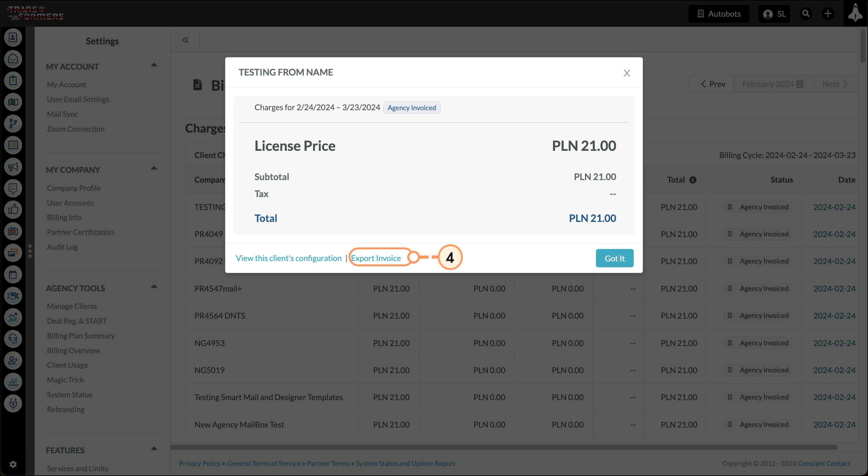Open Company Profile settings item
Screen dimensions: 868x476
pyautogui.click(x=74, y=188)
